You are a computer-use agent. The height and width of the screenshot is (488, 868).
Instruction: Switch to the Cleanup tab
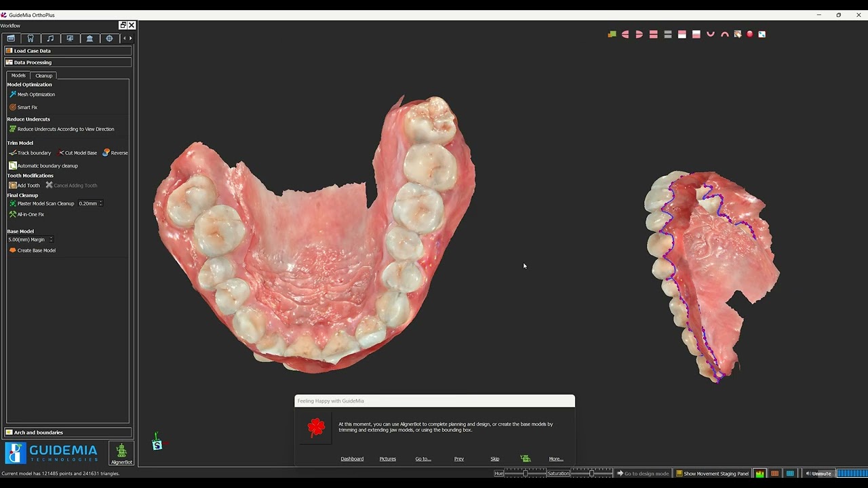click(43, 75)
